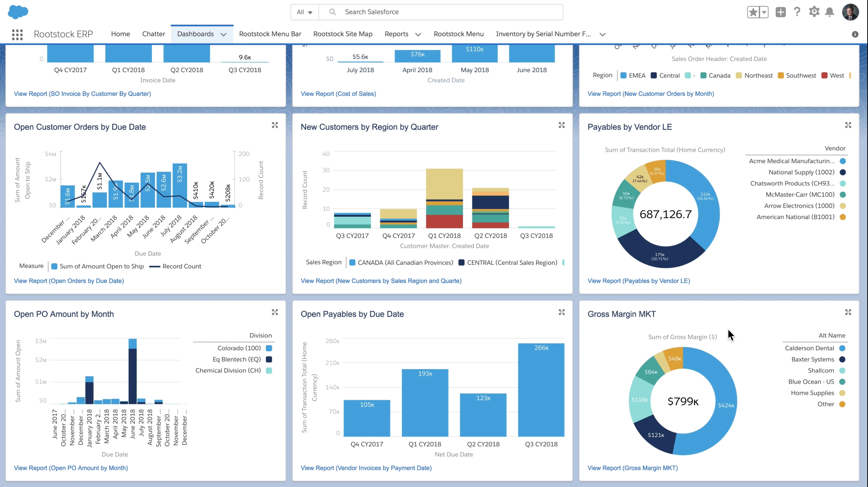The height and width of the screenshot is (487, 868).
Task: Open the Global Actions plus icon
Action: (x=781, y=12)
